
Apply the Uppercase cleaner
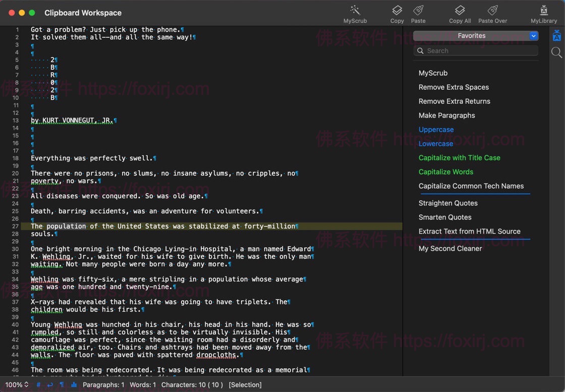click(x=436, y=130)
